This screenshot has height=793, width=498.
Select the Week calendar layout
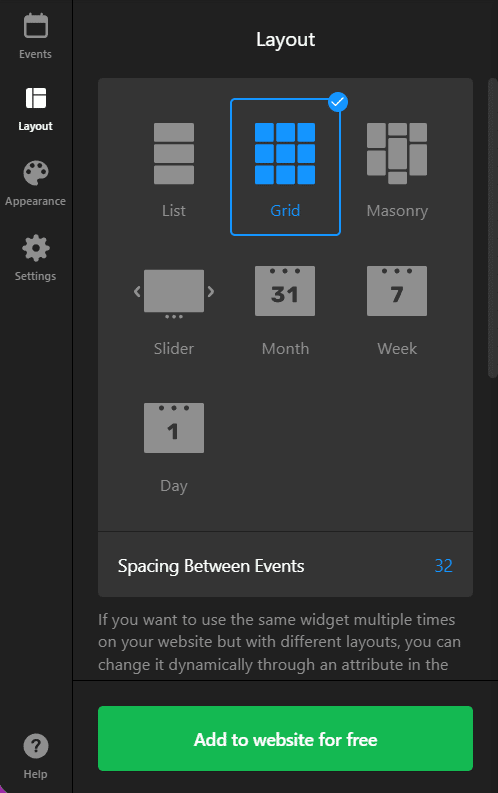pyautogui.click(x=397, y=291)
